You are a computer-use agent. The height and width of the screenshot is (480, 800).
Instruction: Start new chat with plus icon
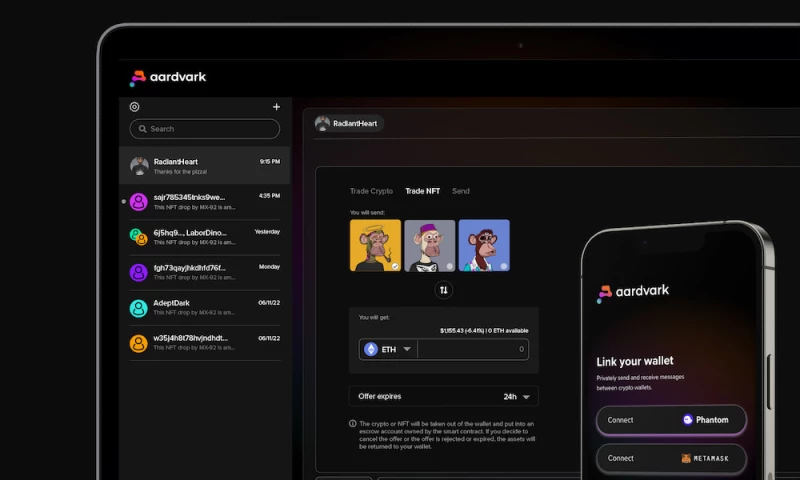point(276,107)
